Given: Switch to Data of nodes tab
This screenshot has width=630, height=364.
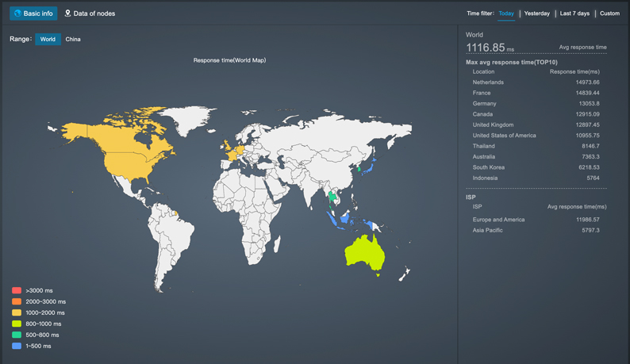Looking at the screenshot, I should [90, 13].
